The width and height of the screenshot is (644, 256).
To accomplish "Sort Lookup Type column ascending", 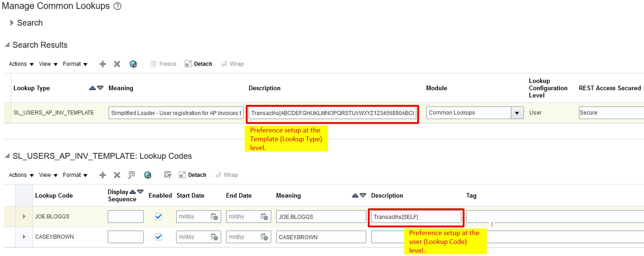I will coord(92,88).
